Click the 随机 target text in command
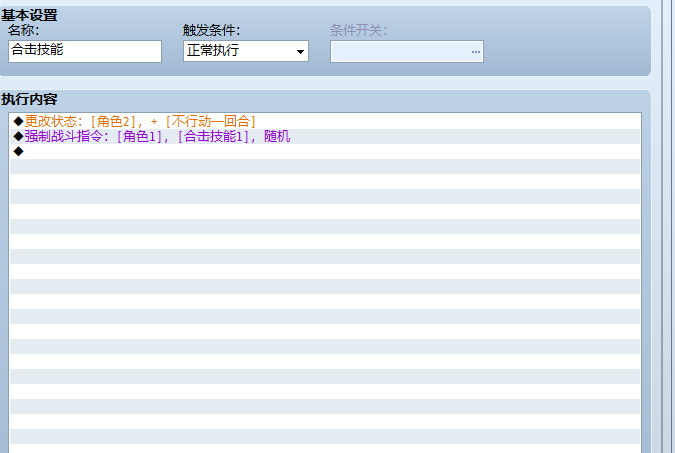 (277, 137)
